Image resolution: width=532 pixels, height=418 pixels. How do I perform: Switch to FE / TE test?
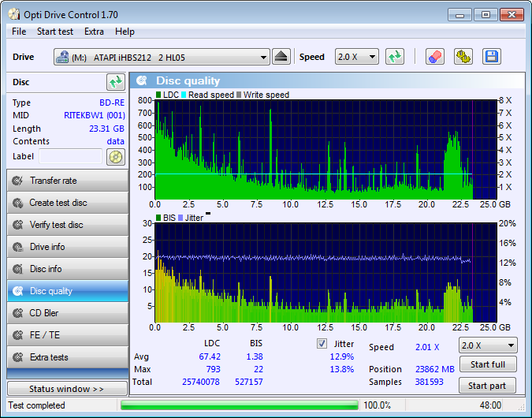[x=68, y=335]
